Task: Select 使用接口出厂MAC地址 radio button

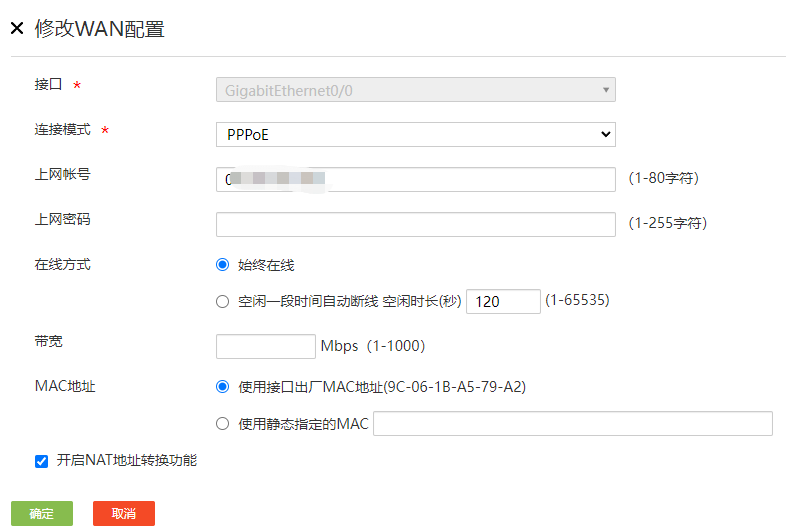Action: pyautogui.click(x=223, y=386)
